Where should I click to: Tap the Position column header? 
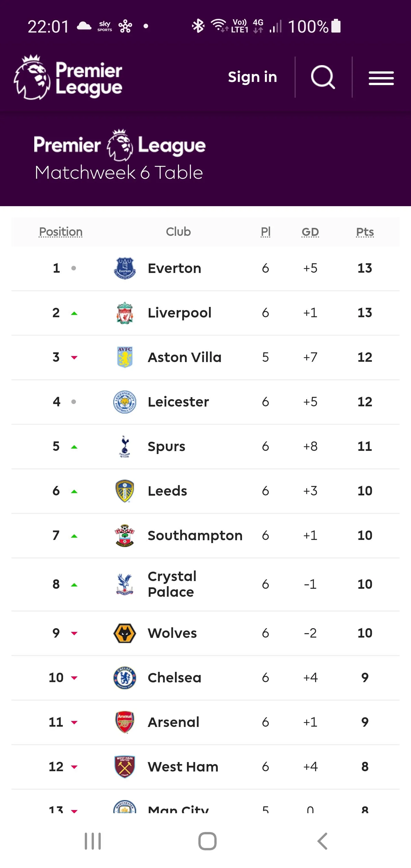[x=61, y=232]
